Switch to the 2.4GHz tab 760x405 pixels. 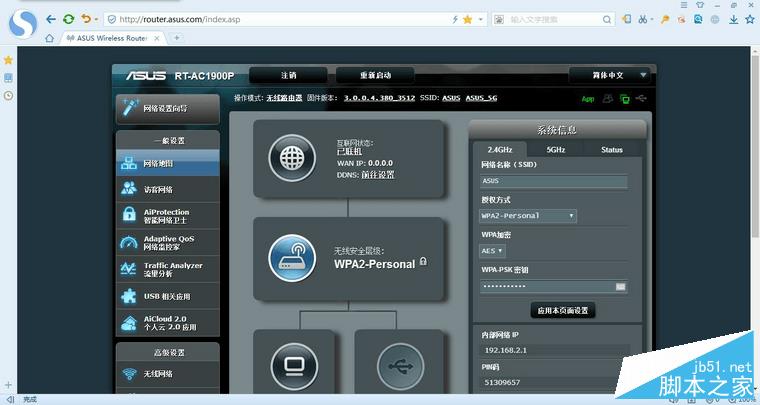coord(500,150)
